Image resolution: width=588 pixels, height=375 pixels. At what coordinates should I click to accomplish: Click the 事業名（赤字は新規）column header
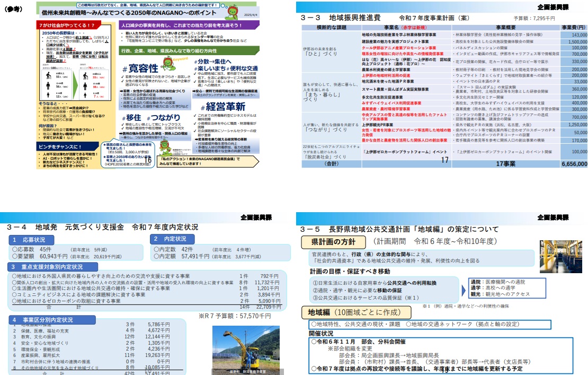pyautogui.click(x=406, y=28)
